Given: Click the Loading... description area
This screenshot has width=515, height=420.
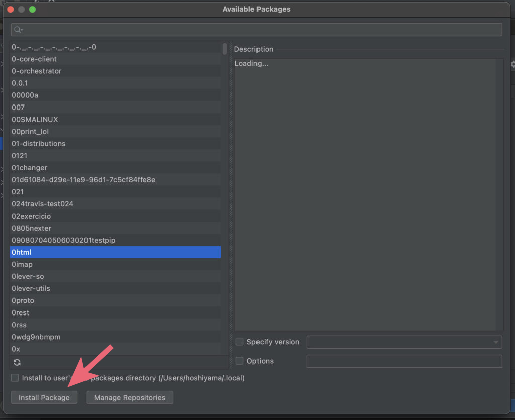Looking at the screenshot, I should point(369,194).
